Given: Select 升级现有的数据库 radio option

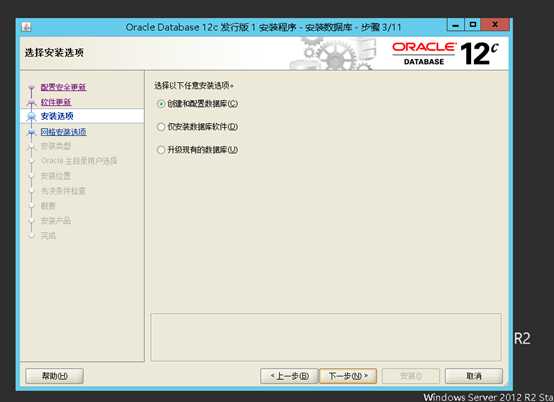Looking at the screenshot, I should (197, 150).
